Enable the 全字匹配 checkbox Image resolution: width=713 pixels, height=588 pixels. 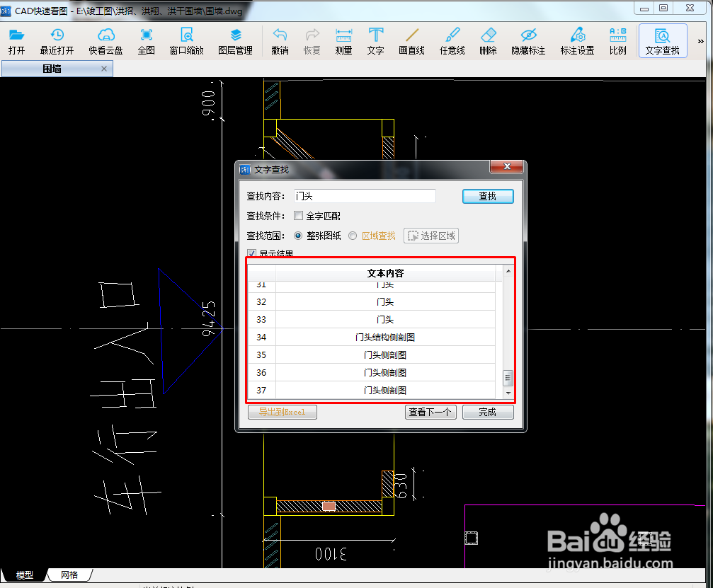pos(298,215)
